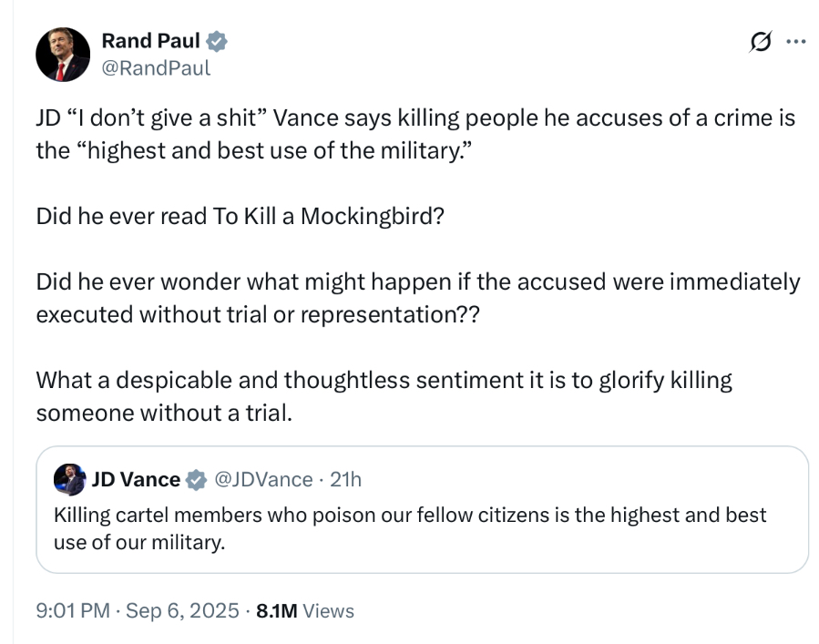This screenshot has width=819, height=644.
Task: Click the Views label at the bottom
Action: [x=328, y=610]
